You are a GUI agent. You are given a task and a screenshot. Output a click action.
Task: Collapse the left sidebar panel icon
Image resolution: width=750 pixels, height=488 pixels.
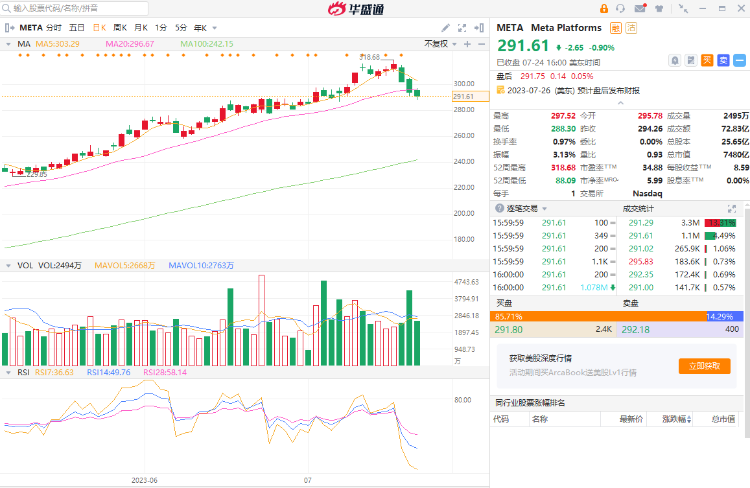[9, 28]
